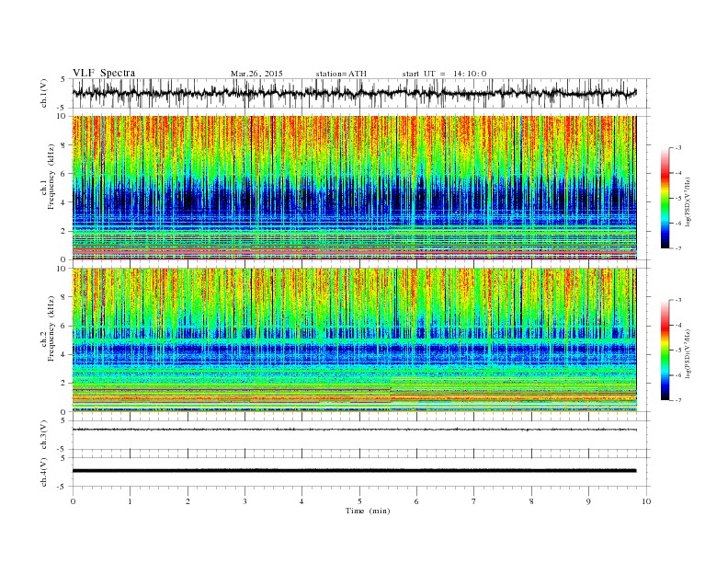728x563 pixels.
Task: Click the date 'Mar.26, 2015'
Action: tap(256, 74)
